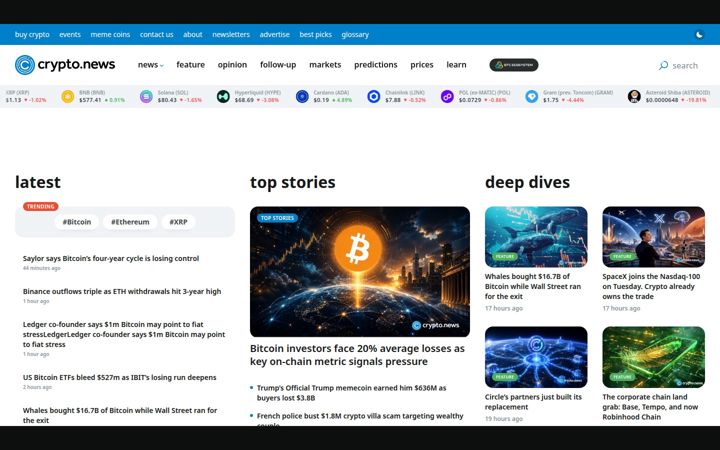Viewport: 720px width, 450px height.
Task: Click FEATURE badge on SpaceX thumbnail
Action: 622,257
